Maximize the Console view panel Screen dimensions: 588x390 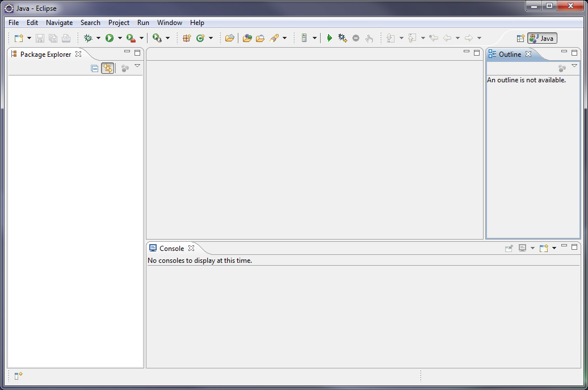click(x=574, y=246)
